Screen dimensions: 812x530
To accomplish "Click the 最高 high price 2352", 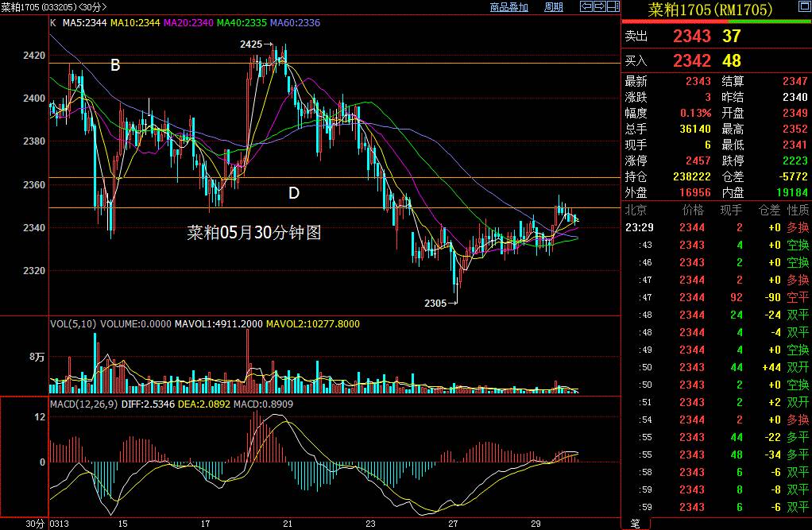I will click(795, 129).
